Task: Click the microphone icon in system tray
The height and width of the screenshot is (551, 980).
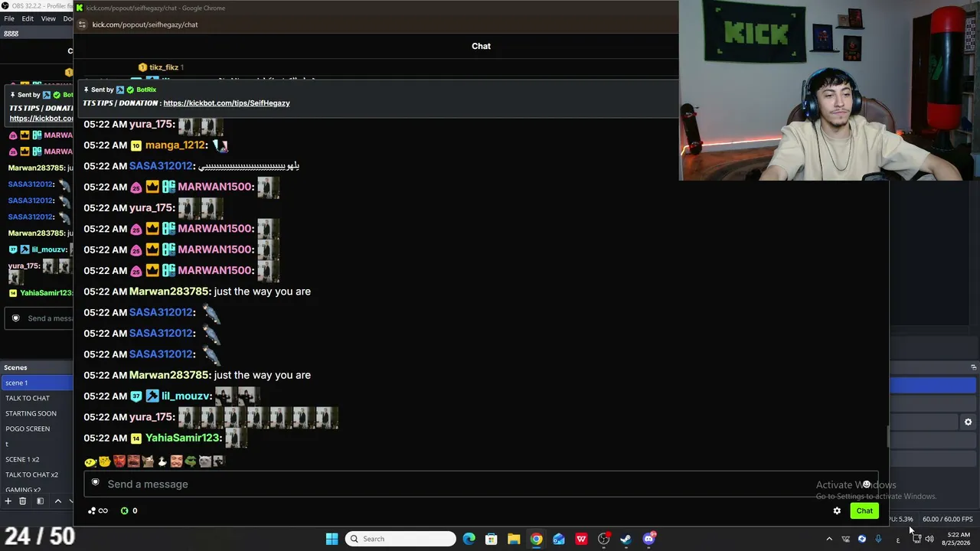Action: tap(878, 539)
